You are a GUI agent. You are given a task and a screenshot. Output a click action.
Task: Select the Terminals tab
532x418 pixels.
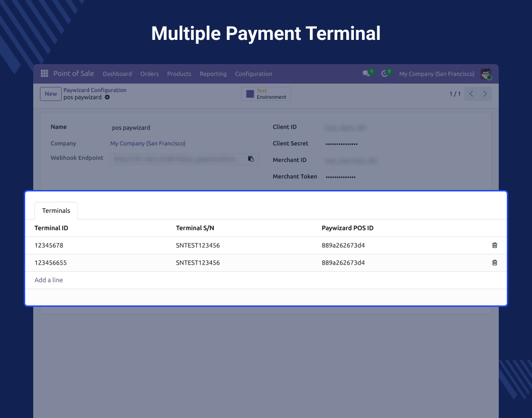pyautogui.click(x=57, y=211)
